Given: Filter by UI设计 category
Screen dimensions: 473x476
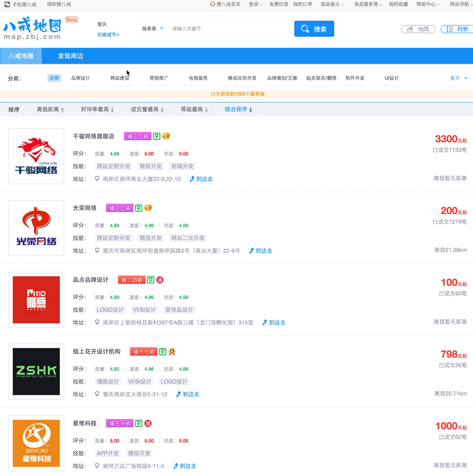Looking at the screenshot, I should point(392,78).
